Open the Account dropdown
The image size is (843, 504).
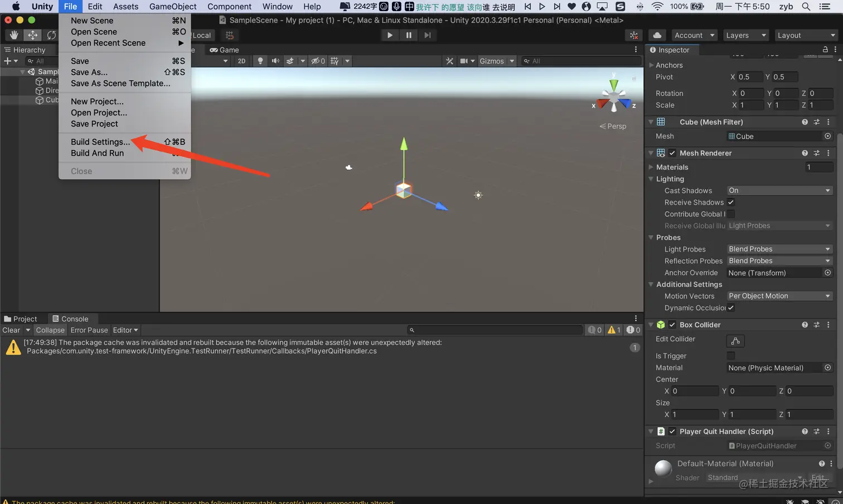694,35
